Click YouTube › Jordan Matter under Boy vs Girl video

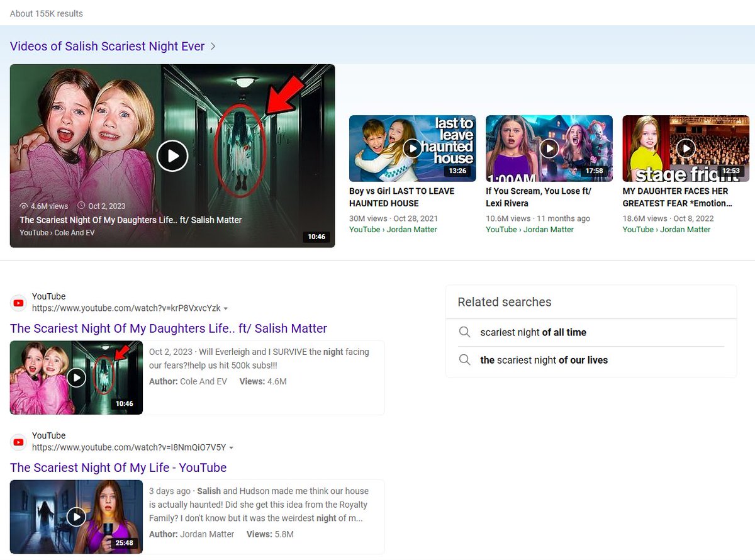[393, 230]
